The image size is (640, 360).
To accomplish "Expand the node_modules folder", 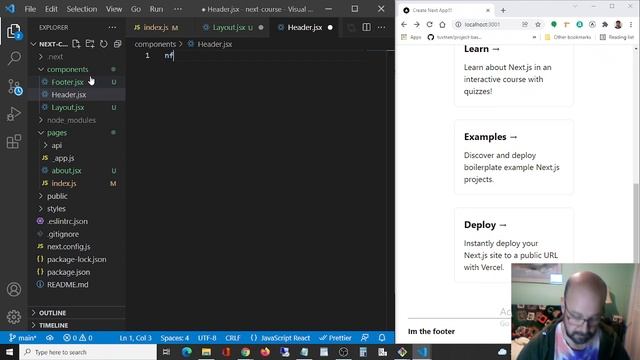I will (x=71, y=120).
